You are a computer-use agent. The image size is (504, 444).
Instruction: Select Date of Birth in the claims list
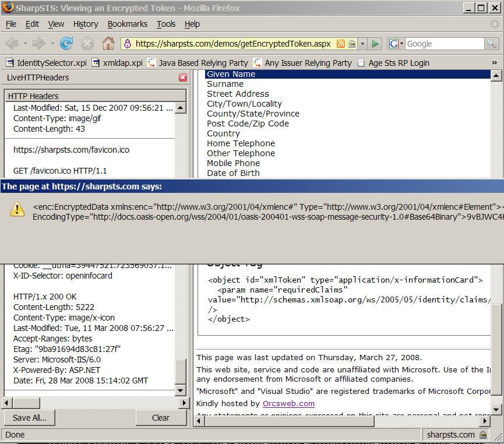[x=234, y=173]
